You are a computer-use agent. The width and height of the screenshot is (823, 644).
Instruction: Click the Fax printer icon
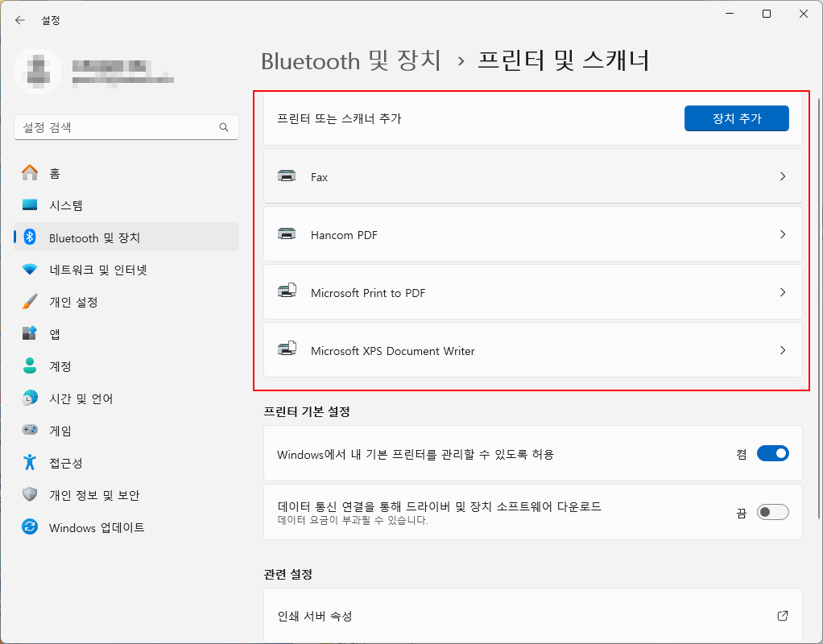[x=288, y=176]
